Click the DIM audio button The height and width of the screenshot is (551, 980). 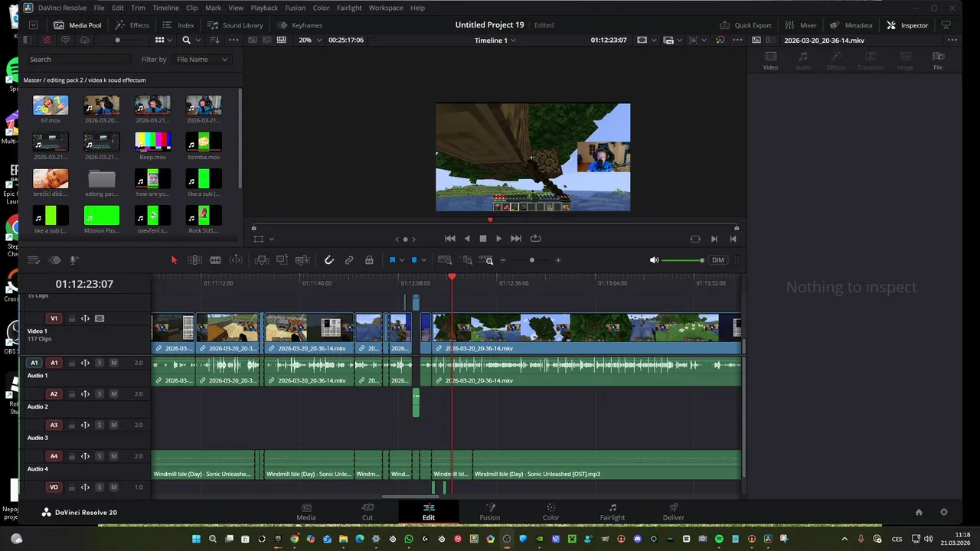(718, 260)
